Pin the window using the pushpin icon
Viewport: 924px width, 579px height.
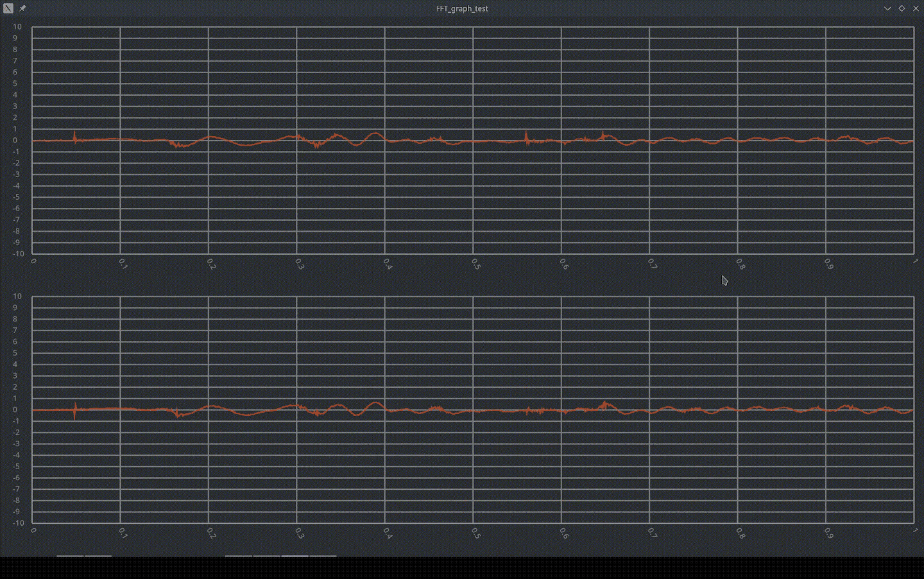coord(22,8)
